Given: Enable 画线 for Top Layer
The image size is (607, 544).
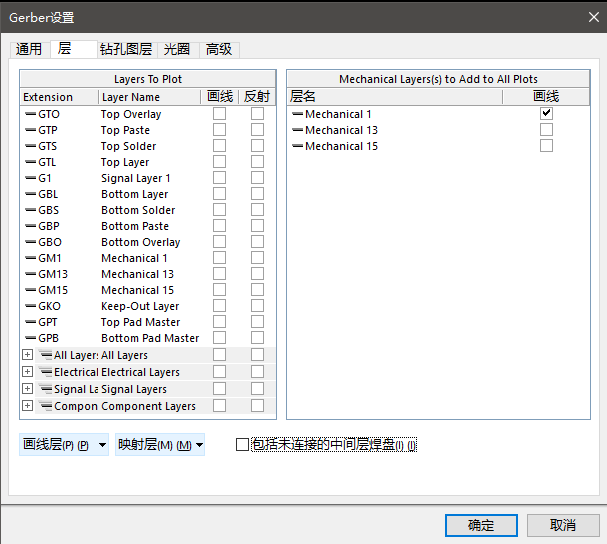Looking at the screenshot, I should 219,162.
